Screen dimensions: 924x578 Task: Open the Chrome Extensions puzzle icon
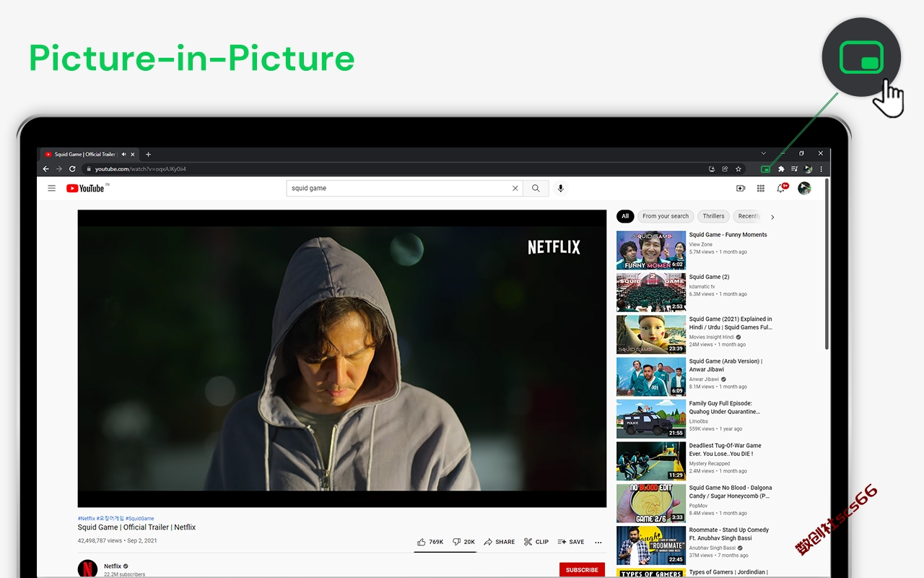tap(780, 169)
